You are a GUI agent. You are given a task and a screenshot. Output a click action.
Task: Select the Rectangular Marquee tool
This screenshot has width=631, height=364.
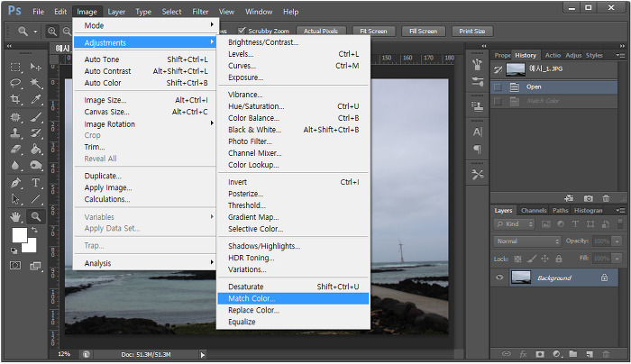tap(15, 67)
